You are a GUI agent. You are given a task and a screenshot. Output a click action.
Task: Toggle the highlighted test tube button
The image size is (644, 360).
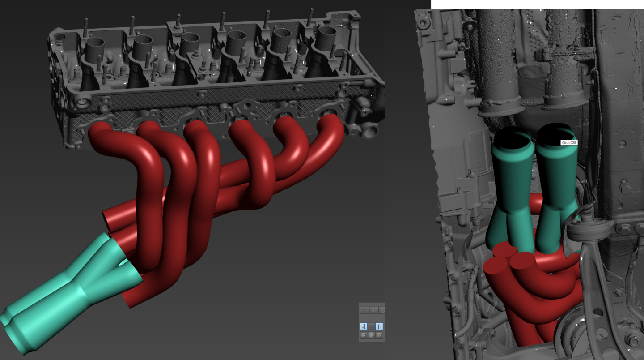pyautogui.click(x=379, y=326)
